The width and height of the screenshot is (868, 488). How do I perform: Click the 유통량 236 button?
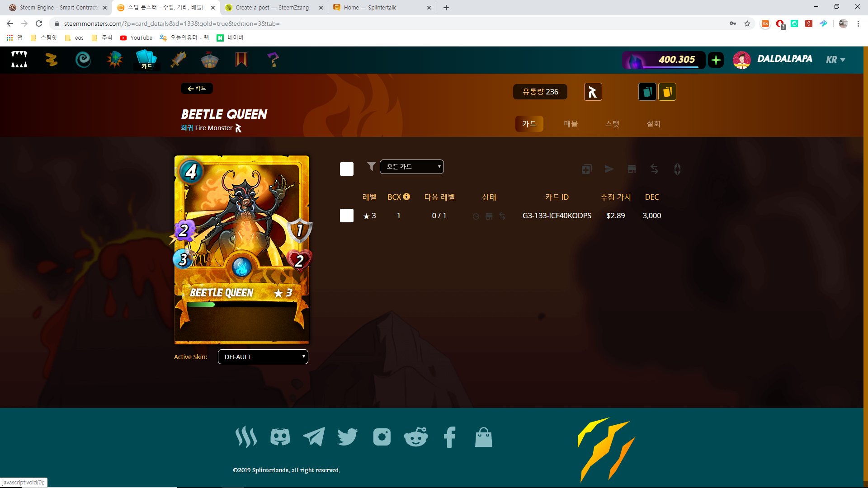click(x=540, y=91)
